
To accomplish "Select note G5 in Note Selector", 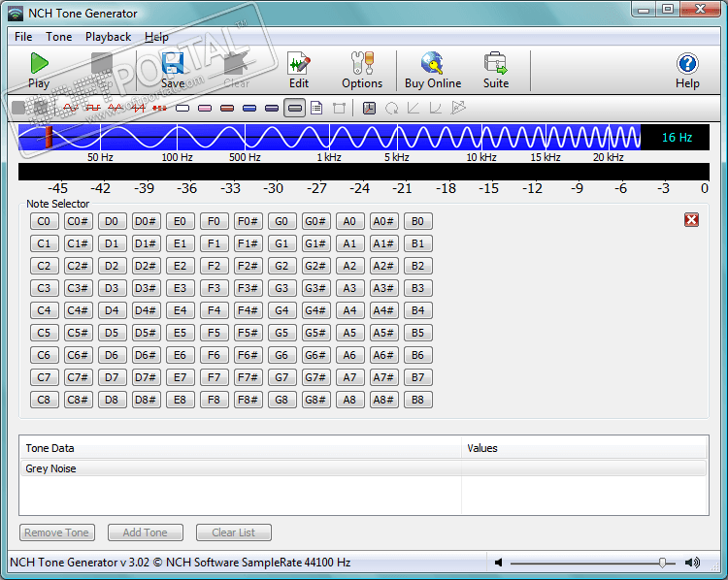I will click(281, 333).
